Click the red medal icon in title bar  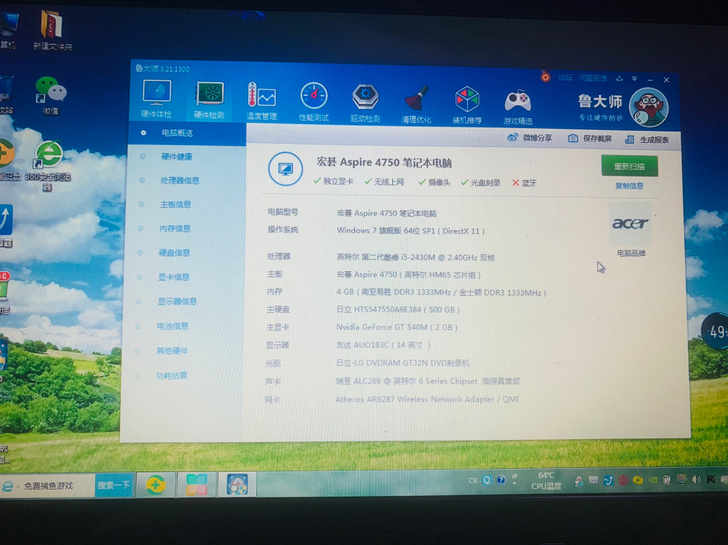(546, 77)
